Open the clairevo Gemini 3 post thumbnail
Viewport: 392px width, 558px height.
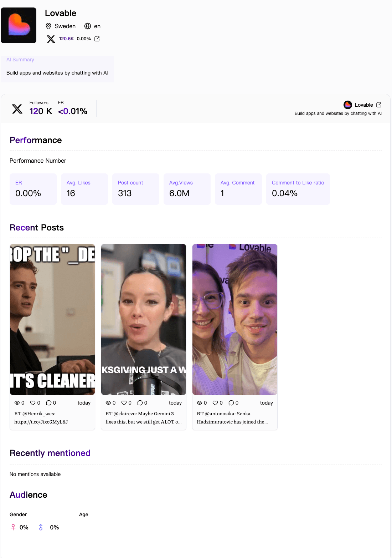click(144, 319)
